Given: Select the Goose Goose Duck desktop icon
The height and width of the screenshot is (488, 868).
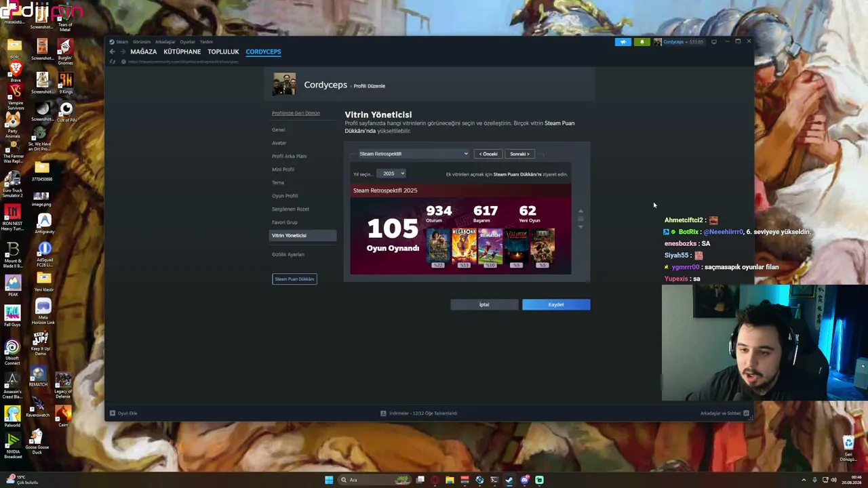Looking at the screenshot, I should pyautogui.click(x=37, y=441).
